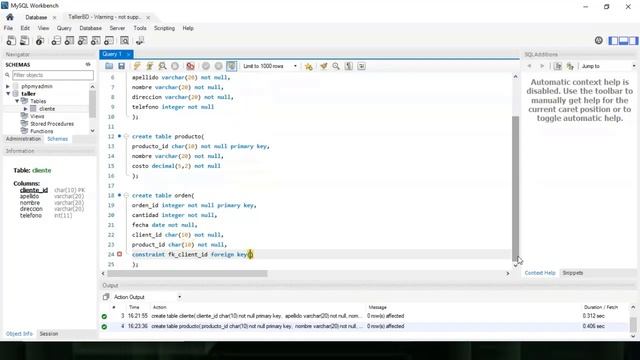Reconnect to DBMS icon
The image size is (640, 360).
(140, 40)
